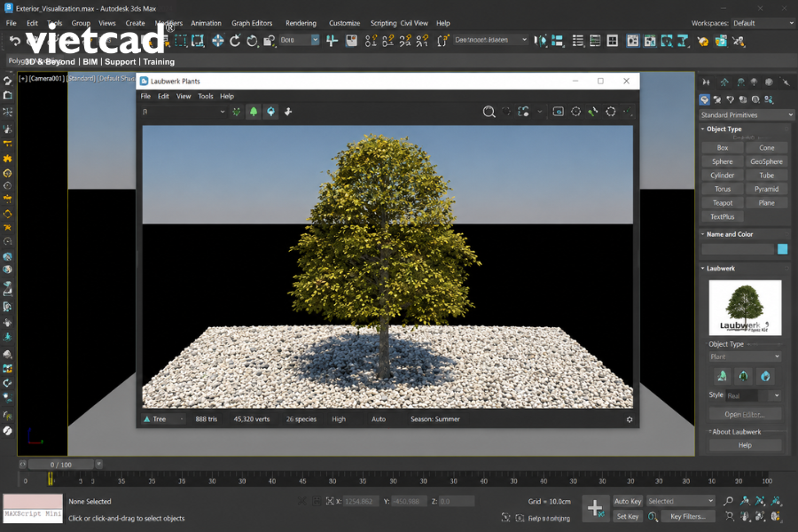Click the TextPlus primitive button
Image resolution: width=798 pixels, height=532 pixels.
722,216
